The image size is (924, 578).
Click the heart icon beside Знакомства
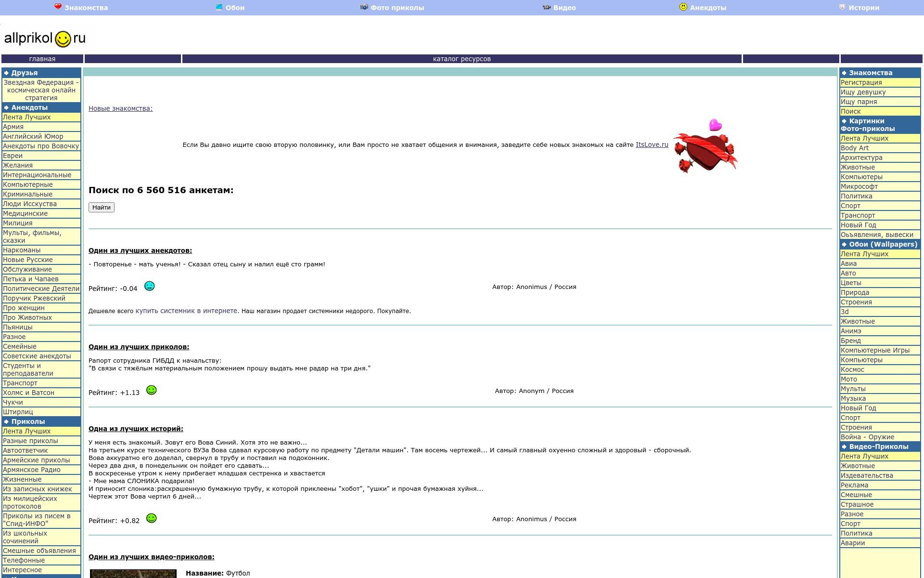(x=58, y=7)
